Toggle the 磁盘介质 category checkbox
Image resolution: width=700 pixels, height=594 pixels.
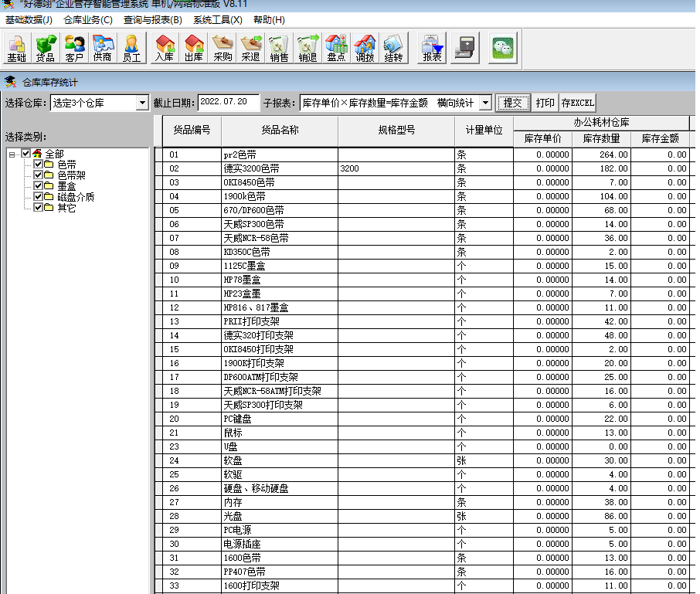[38, 196]
